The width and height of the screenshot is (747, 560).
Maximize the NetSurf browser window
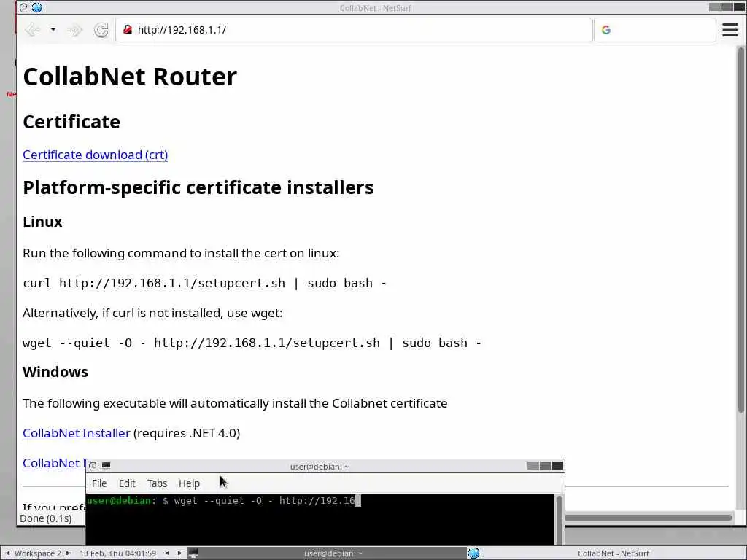point(727,7)
